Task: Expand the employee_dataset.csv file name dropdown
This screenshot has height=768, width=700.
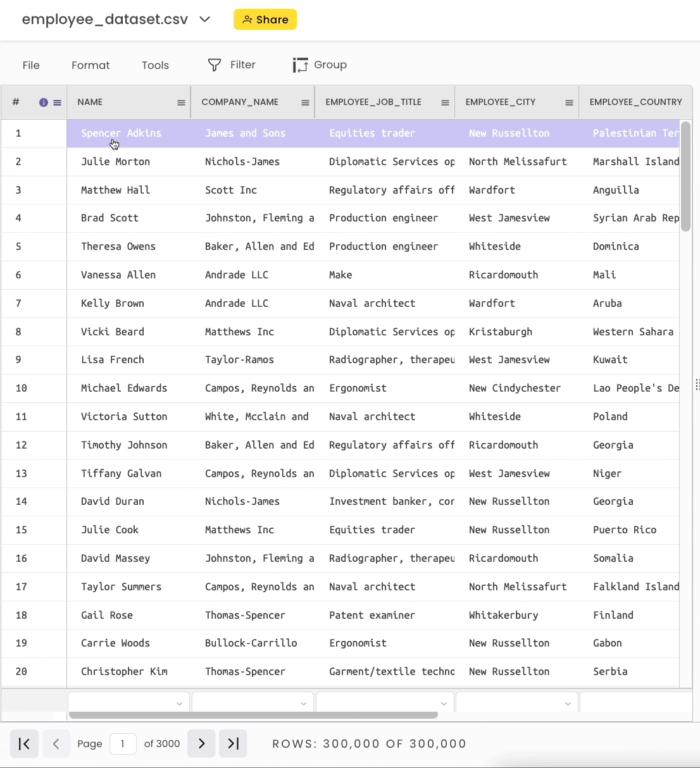Action: (x=204, y=20)
